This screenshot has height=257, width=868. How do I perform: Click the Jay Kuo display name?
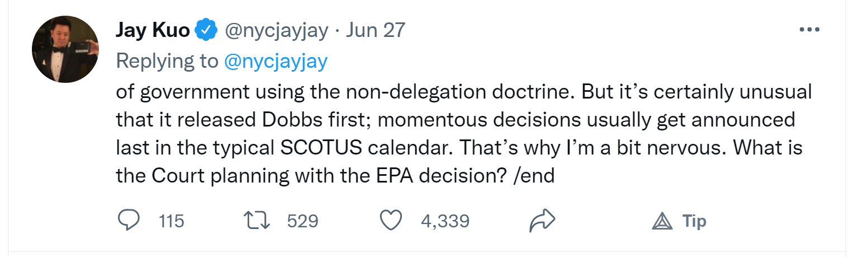pos(153,30)
